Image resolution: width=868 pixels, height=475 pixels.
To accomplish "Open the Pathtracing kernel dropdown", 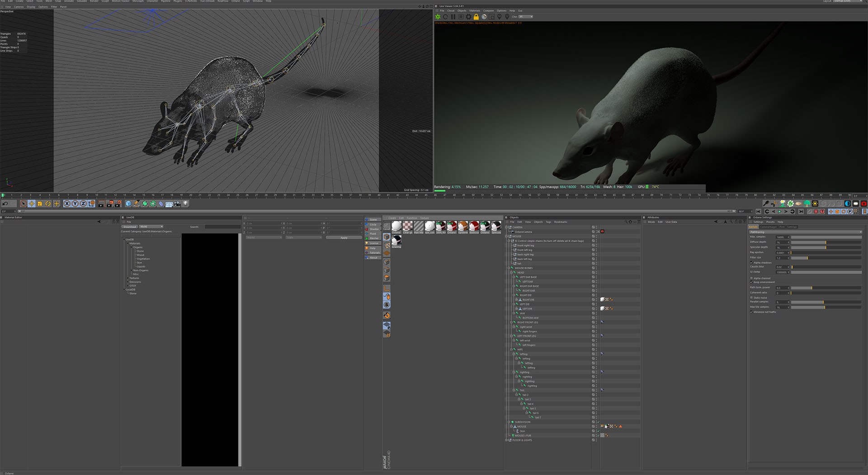I will click(x=806, y=232).
